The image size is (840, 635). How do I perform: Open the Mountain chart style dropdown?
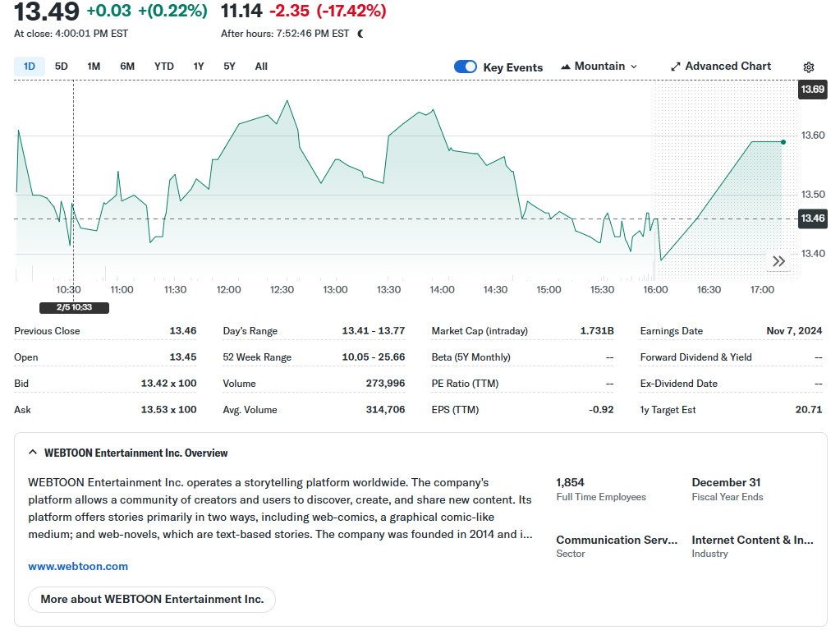[599, 67]
